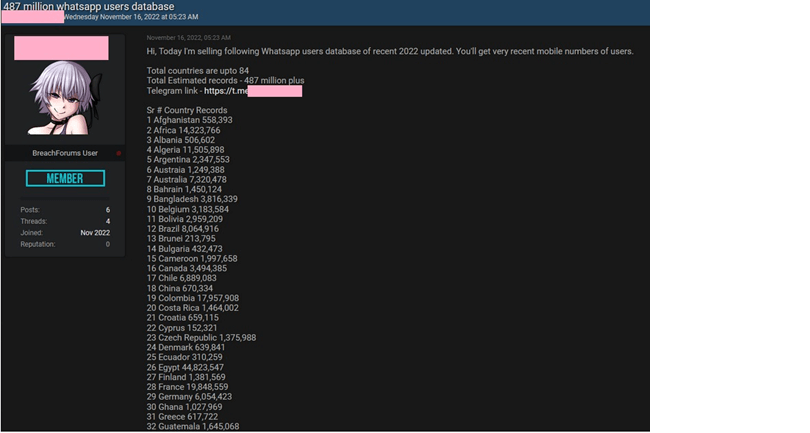The width and height of the screenshot is (810, 433).
Task: Click the 'Posts:' stat label
Action: coord(30,210)
